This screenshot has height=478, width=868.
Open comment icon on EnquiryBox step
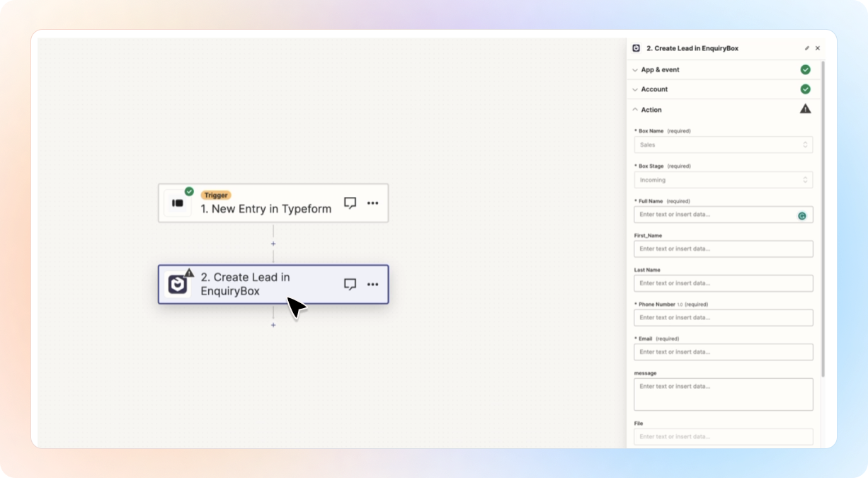pos(350,284)
